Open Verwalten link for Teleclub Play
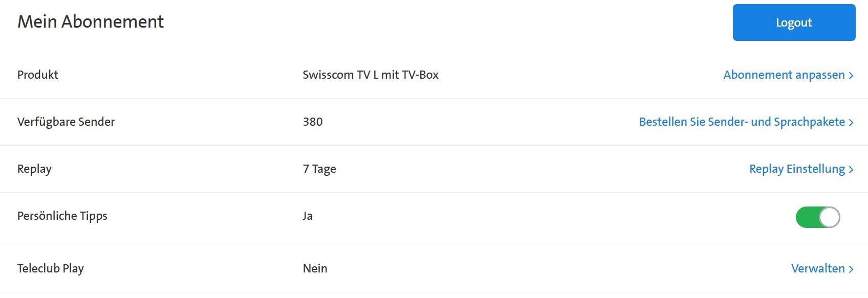Screen dimensions: 868x298 click(x=817, y=268)
